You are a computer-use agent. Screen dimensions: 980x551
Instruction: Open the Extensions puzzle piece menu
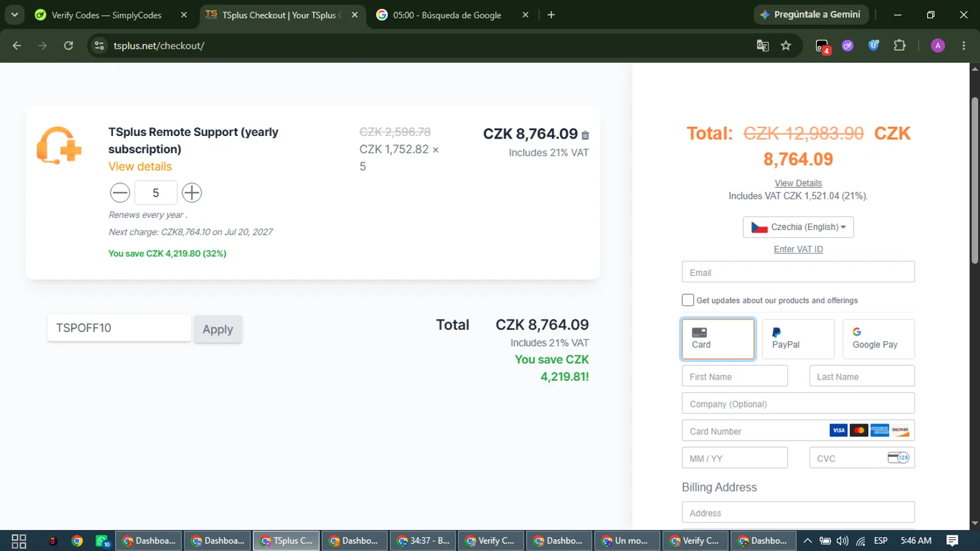point(900,46)
